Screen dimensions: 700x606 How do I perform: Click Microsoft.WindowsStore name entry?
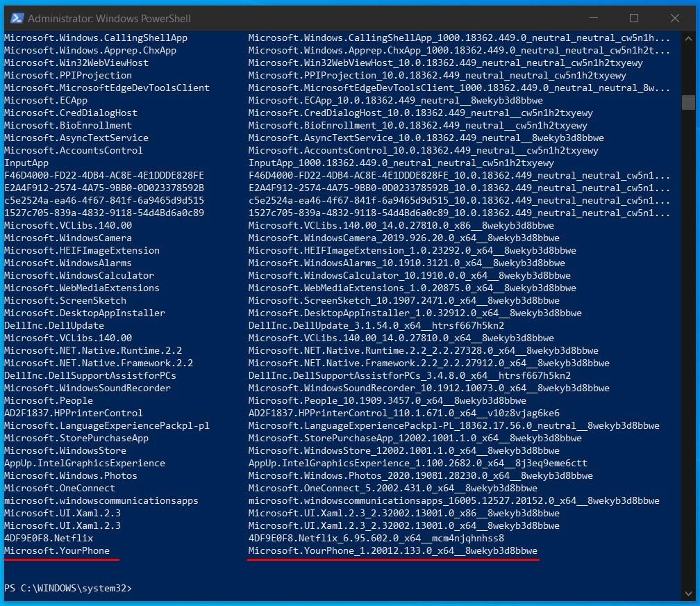pos(65,450)
